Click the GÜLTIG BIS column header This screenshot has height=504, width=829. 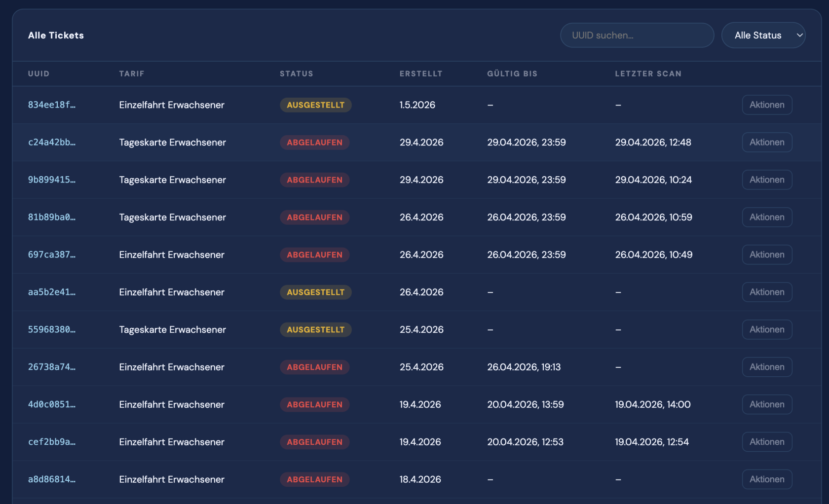512,73
